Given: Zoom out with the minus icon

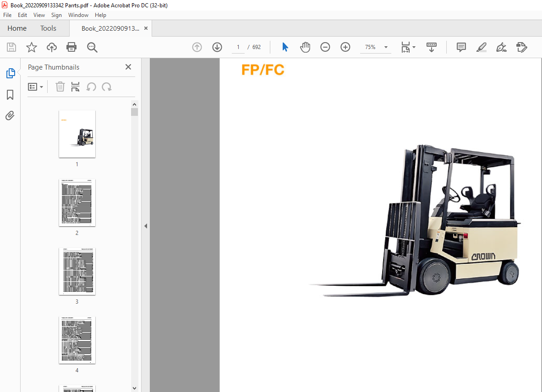Looking at the screenshot, I should pyautogui.click(x=325, y=47).
